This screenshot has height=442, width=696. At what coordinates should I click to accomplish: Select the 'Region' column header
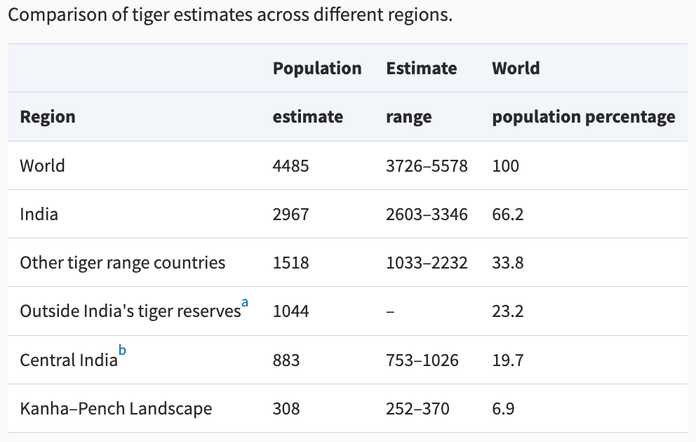pyautogui.click(x=47, y=117)
